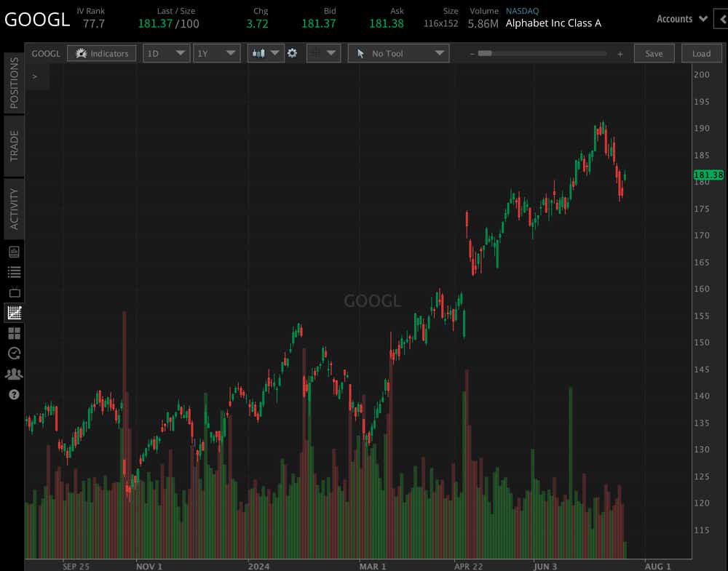Open the watchlist icon in the sidebar
This screenshot has height=571, width=728.
tap(12, 271)
